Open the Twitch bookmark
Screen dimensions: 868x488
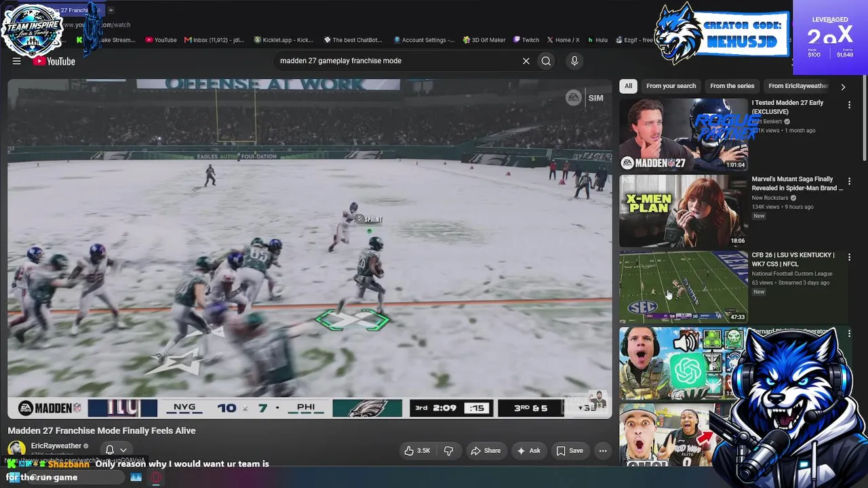point(526,40)
